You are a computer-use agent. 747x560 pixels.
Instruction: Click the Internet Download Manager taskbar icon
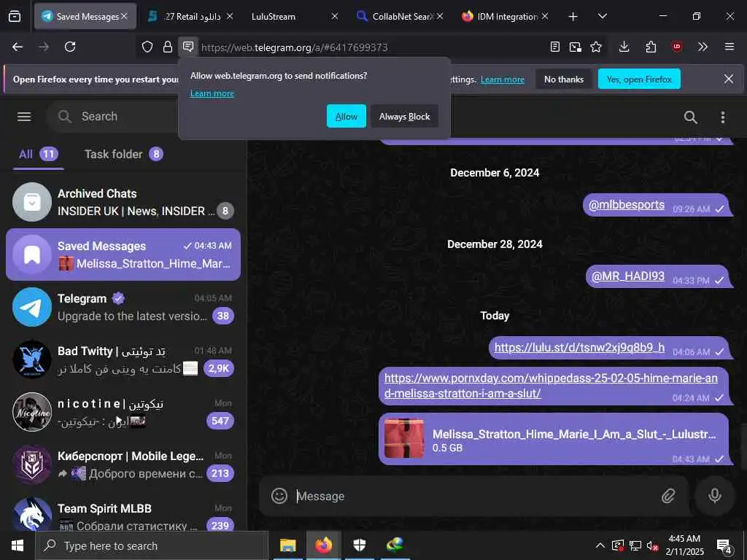click(x=395, y=544)
